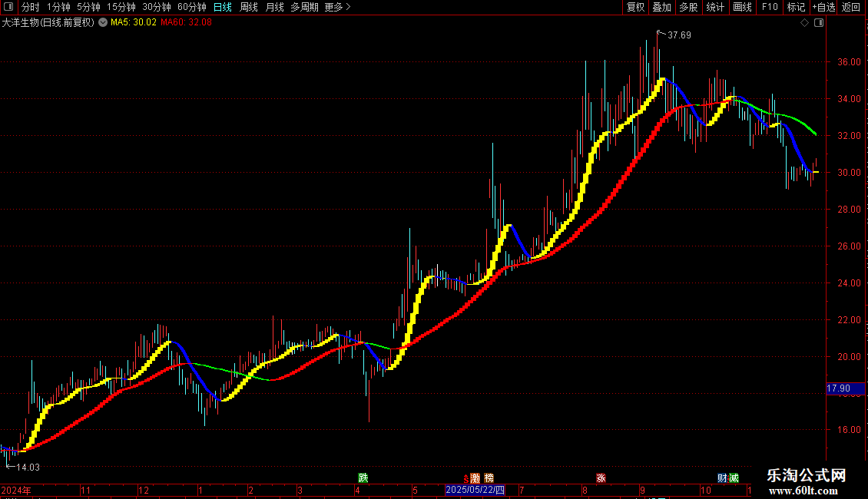Click the 36.00 price axis label
The width and height of the screenshot is (868, 499).
849,62
